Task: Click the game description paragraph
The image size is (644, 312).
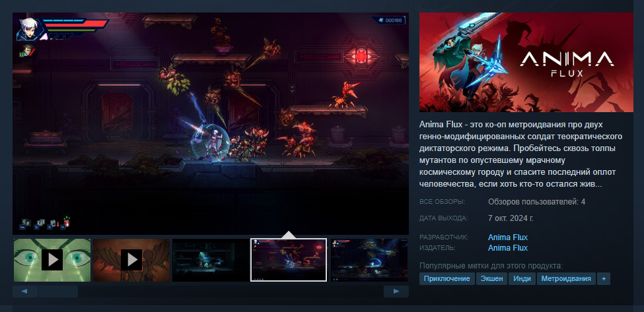Action: pyautogui.click(x=520, y=154)
